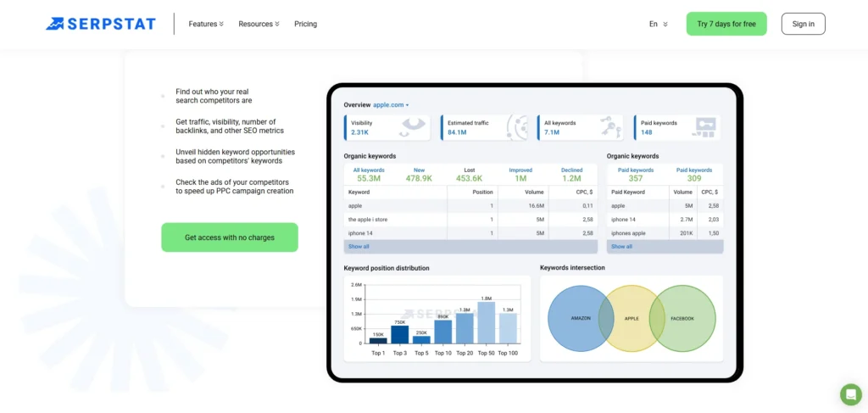Image resolution: width=868 pixels, height=413 pixels.
Task: Click the Top 100 bar in chart
Action: (508, 328)
